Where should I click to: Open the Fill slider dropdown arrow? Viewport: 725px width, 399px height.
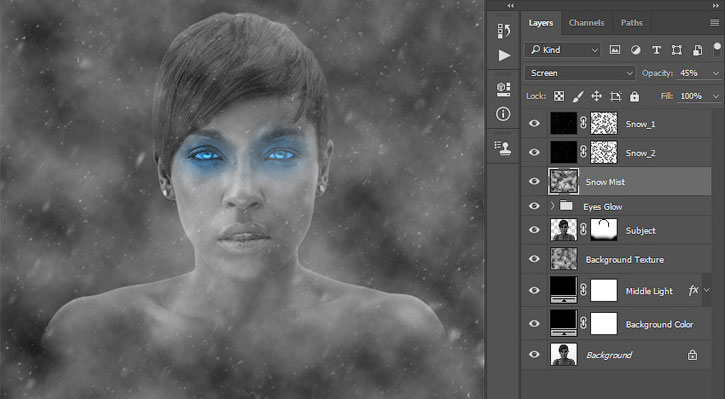click(x=716, y=96)
